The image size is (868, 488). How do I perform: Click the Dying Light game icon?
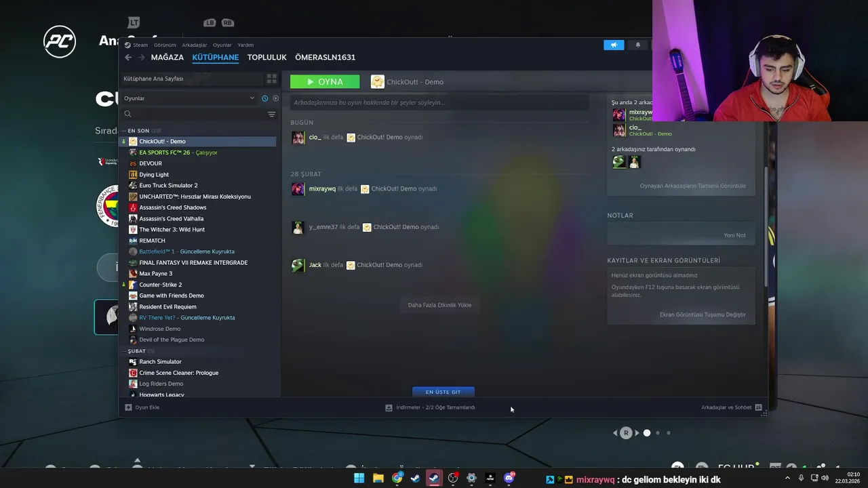pos(133,175)
